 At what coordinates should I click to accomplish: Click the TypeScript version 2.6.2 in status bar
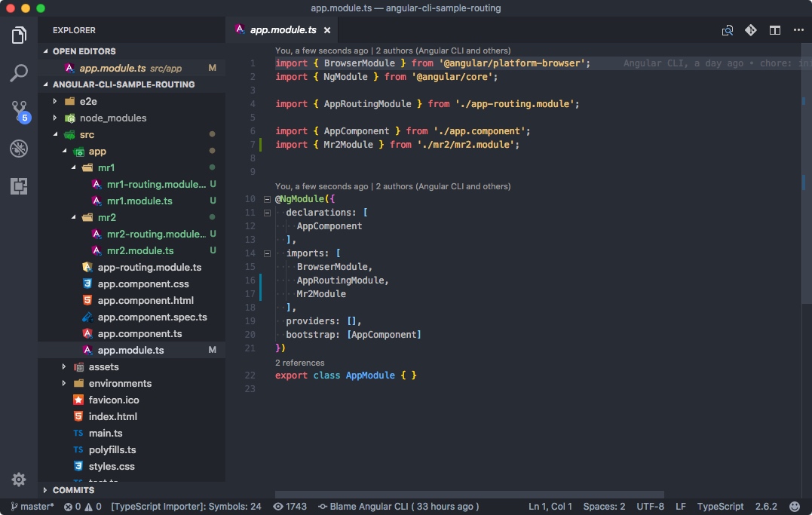765,506
